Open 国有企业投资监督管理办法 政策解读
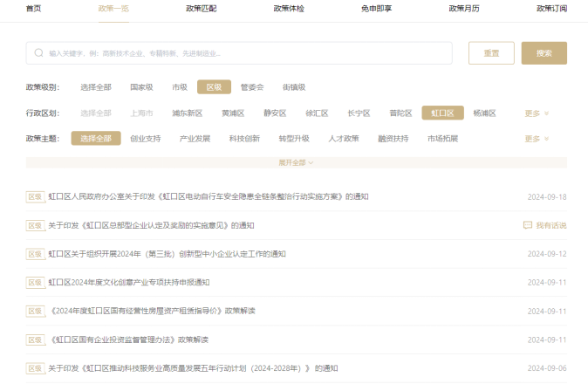Image resolution: width=588 pixels, height=384 pixels. (x=129, y=339)
